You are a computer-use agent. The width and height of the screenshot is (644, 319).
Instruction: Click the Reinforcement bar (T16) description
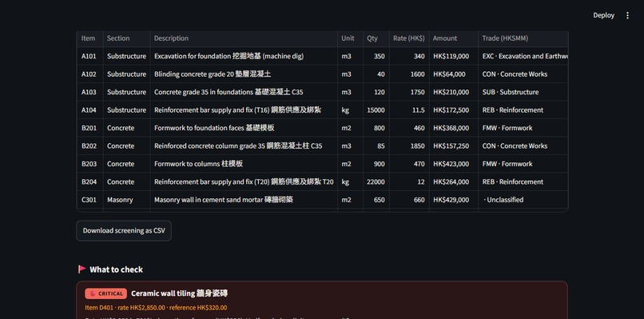(x=244, y=110)
